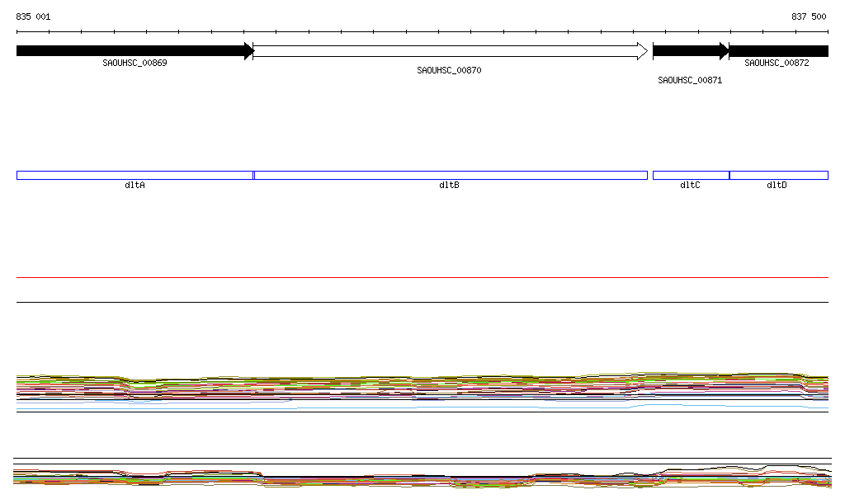Click the SAOUHSC_00870 gene name label
Viewport: 845px width, 504px height.
[x=449, y=71]
